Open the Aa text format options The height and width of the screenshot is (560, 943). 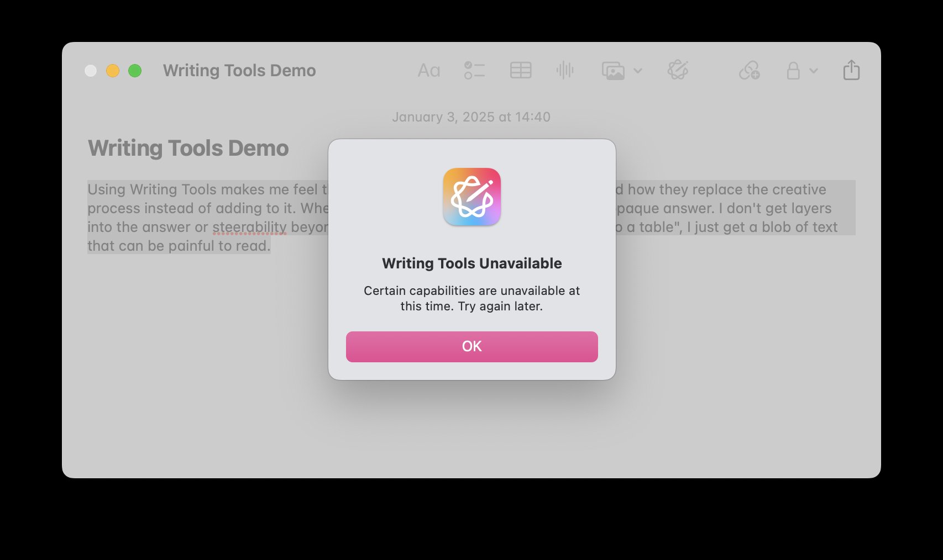(x=428, y=71)
